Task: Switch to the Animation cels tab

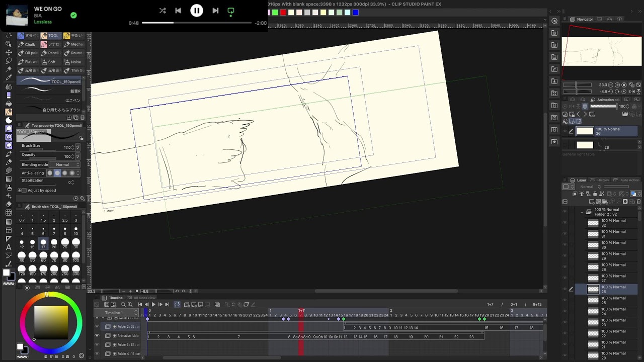Action: tap(606, 100)
